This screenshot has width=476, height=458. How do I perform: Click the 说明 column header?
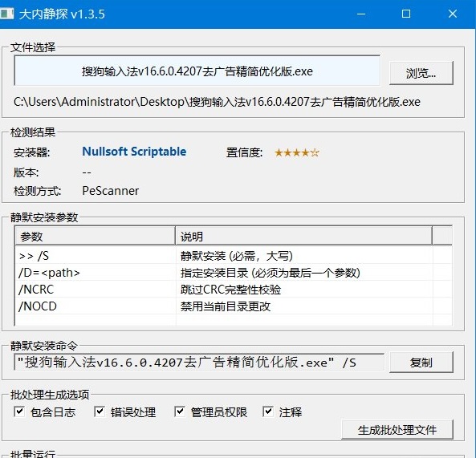(x=303, y=236)
